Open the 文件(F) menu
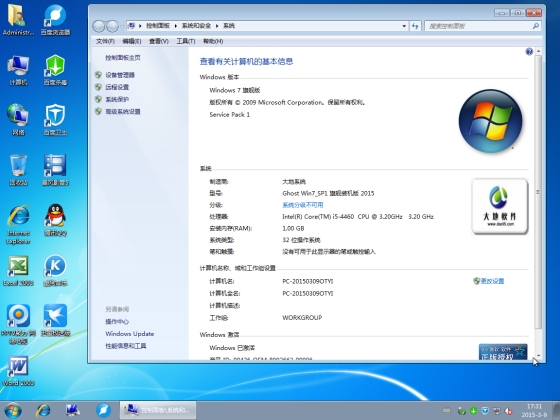Screen dimensions: 560x420 click(x=105, y=41)
